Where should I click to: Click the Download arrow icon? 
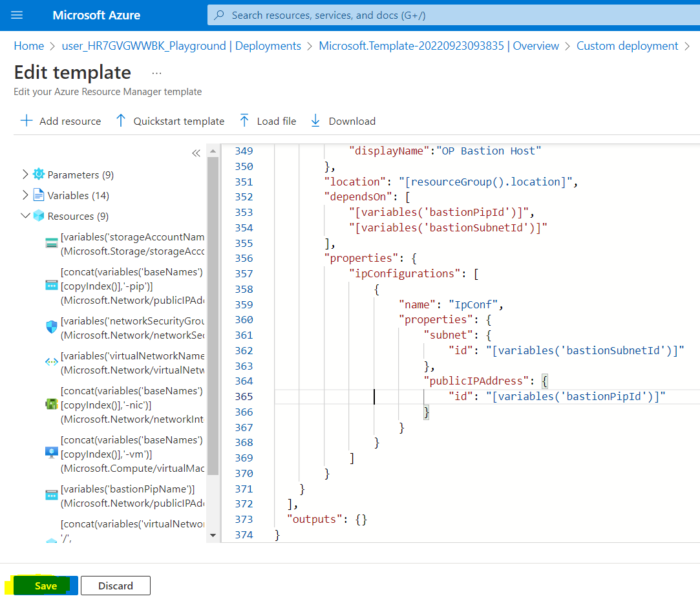[315, 121]
